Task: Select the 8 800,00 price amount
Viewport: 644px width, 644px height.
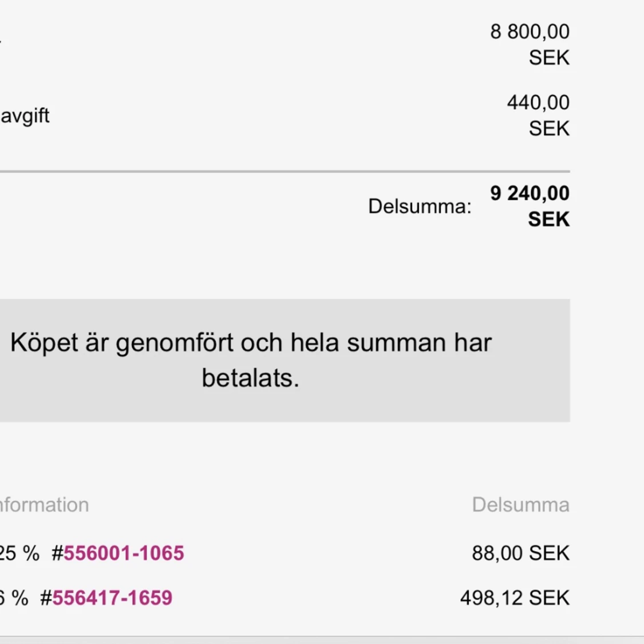Action: click(x=530, y=31)
